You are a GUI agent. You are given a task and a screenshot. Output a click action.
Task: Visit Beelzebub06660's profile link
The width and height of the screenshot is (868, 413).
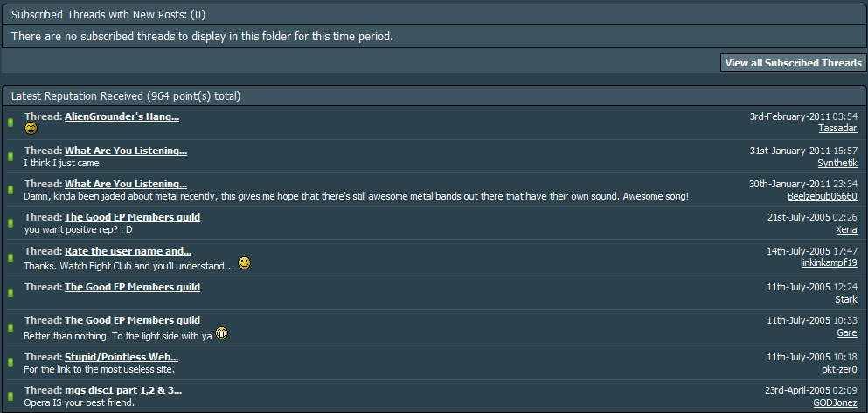click(x=823, y=196)
